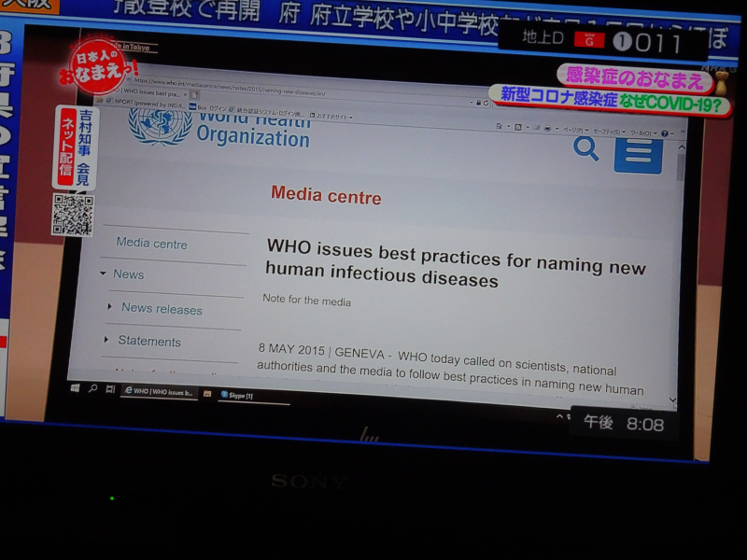Refresh the page in address bar
This screenshot has width=747, height=560.
click(x=486, y=103)
